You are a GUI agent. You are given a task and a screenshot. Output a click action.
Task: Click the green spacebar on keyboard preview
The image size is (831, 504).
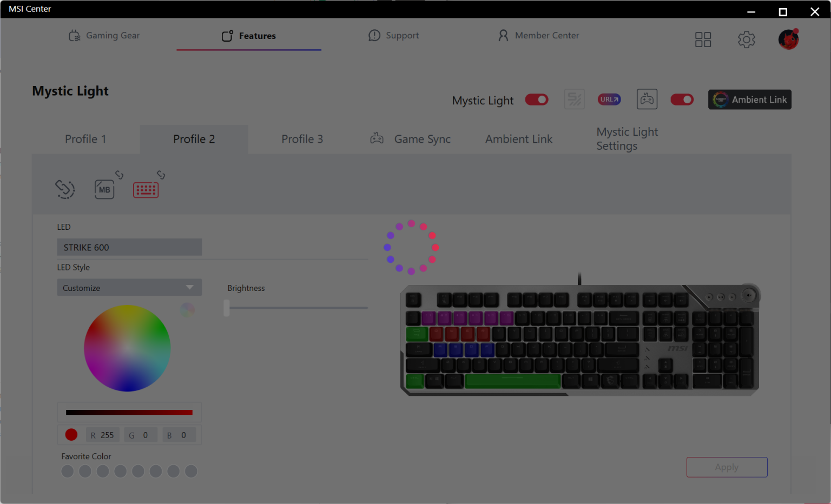click(x=512, y=381)
